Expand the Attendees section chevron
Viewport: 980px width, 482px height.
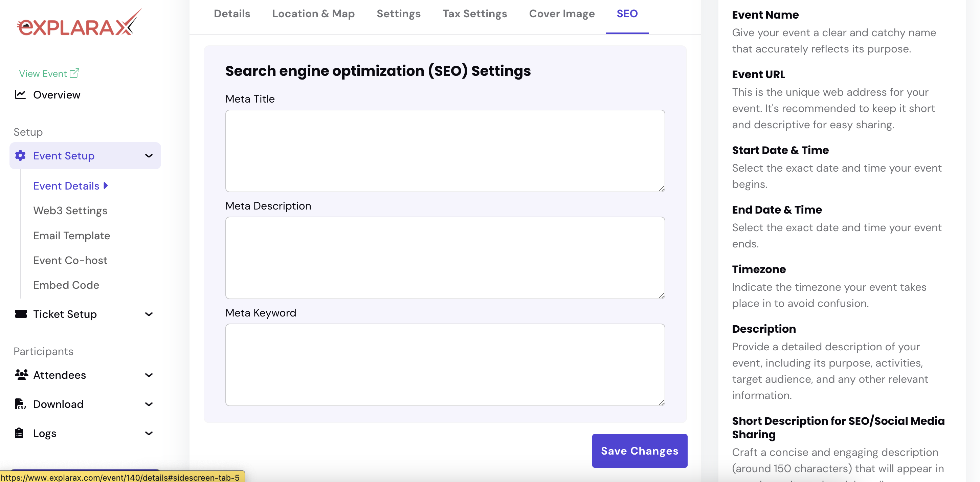pos(149,375)
